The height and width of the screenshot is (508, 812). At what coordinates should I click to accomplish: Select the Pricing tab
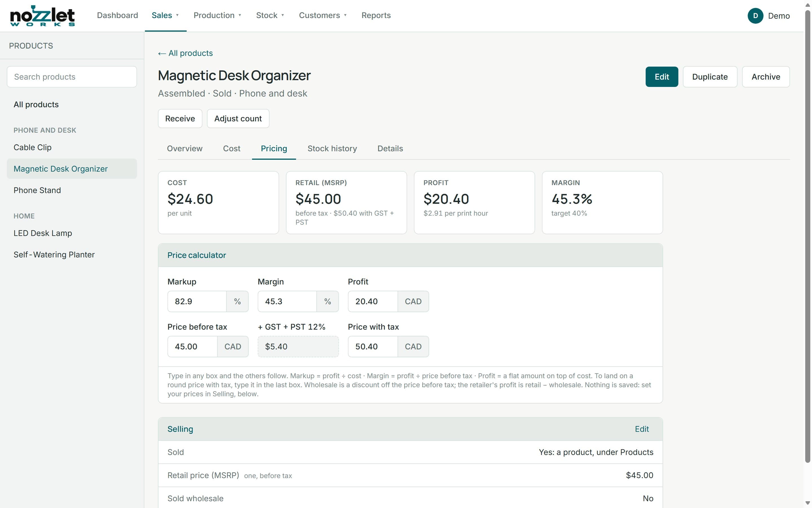tap(274, 148)
